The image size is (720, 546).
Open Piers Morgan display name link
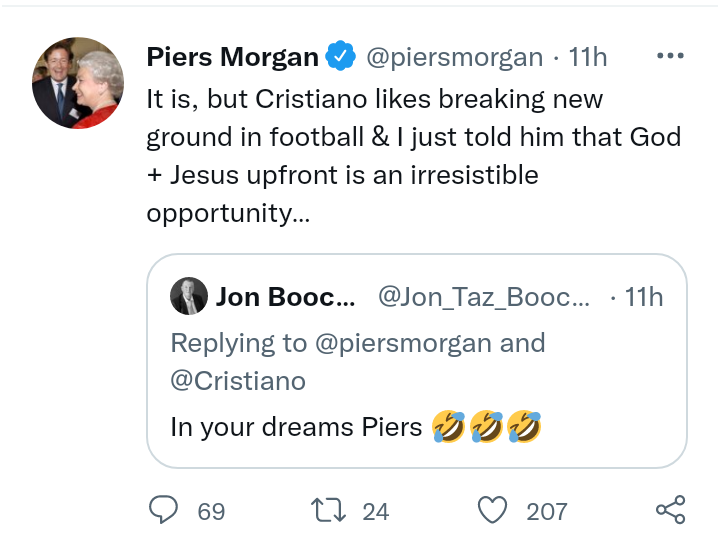coord(232,57)
